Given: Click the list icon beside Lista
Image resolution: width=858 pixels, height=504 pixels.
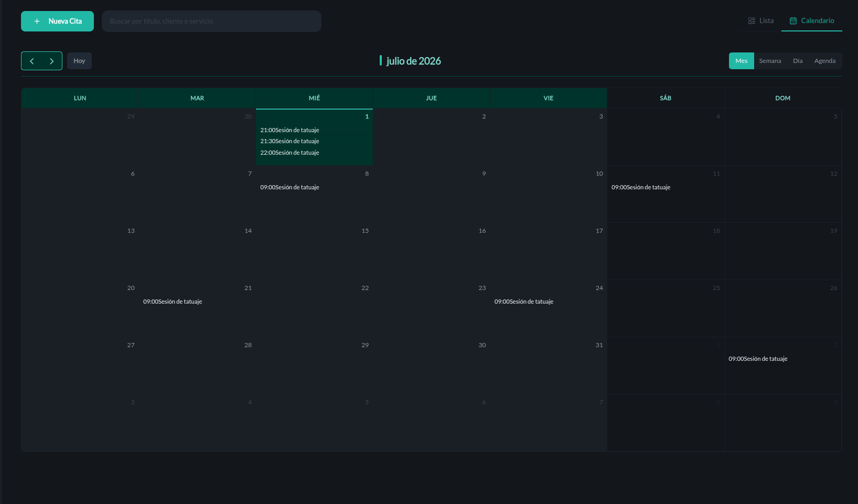Looking at the screenshot, I should point(752,21).
